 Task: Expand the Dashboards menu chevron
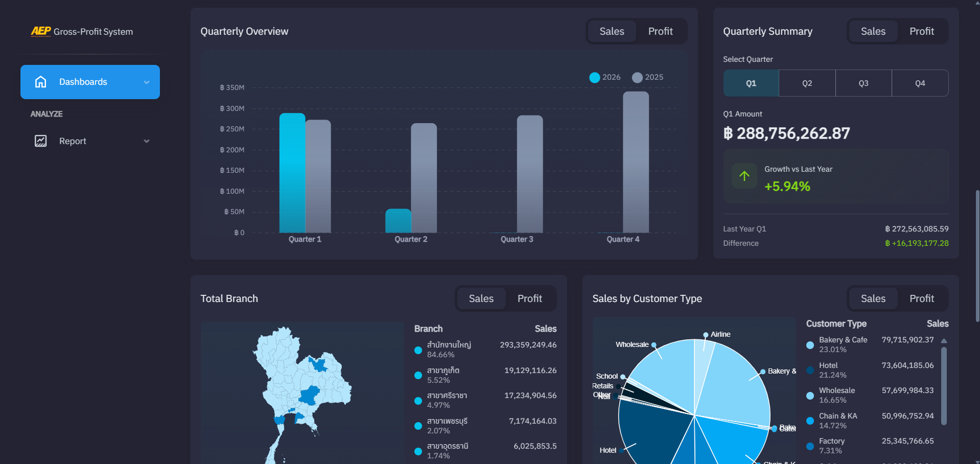coord(147,82)
